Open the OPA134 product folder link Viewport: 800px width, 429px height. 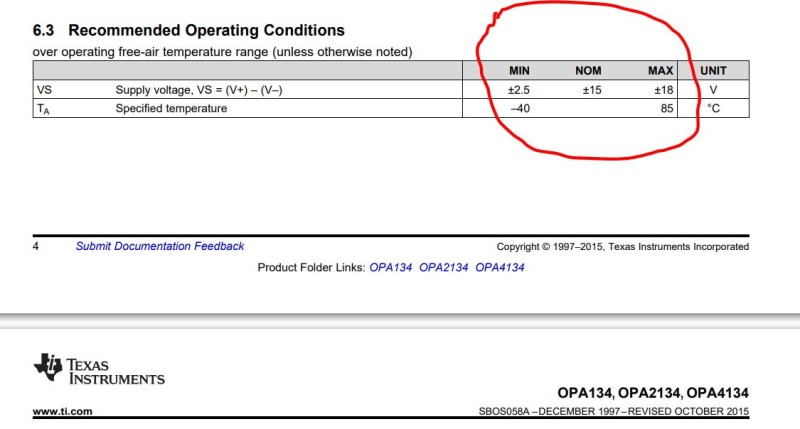pos(390,267)
